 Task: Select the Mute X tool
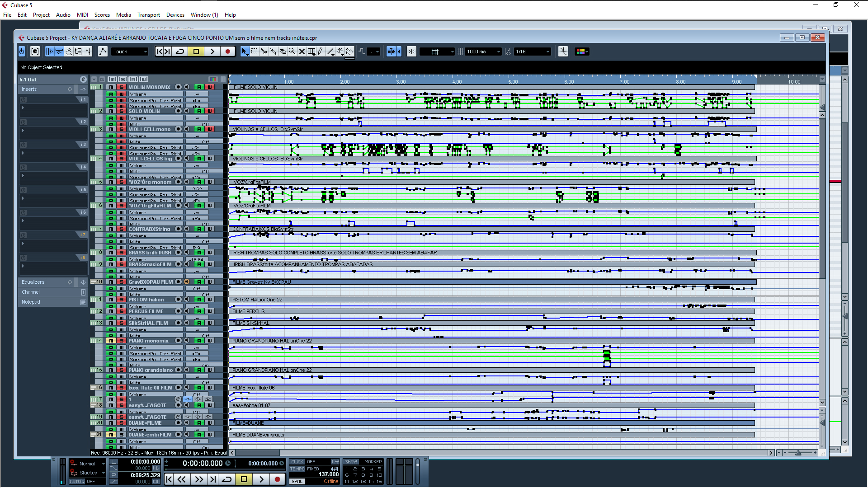[302, 52]
